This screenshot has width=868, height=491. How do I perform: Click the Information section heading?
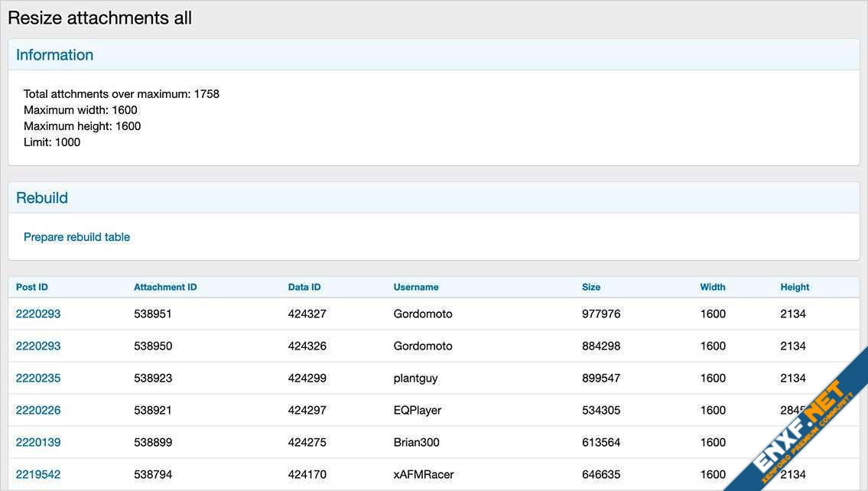(54, 55)
